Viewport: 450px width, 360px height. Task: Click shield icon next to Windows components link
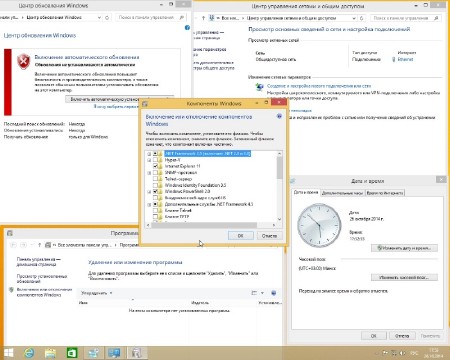point(11,290)
